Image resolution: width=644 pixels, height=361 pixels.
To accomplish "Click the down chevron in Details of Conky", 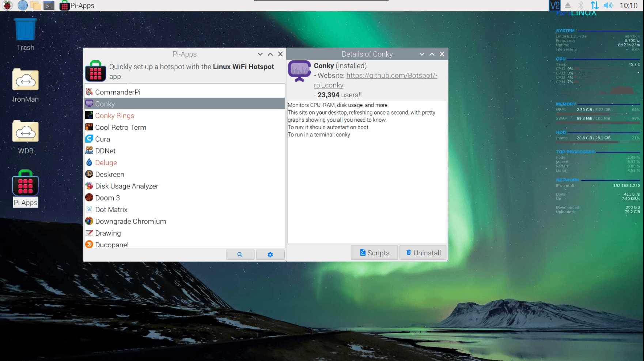I will (422, 54).
